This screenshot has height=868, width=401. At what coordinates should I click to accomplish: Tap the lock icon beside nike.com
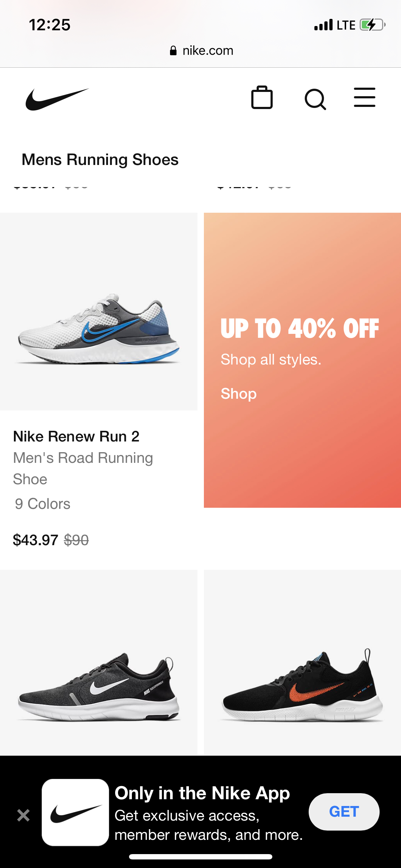173,51
